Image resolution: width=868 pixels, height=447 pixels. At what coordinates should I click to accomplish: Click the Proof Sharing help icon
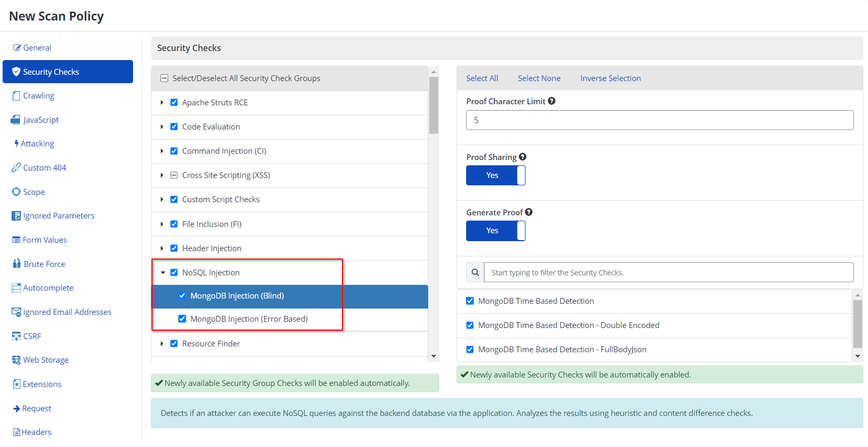522,157
